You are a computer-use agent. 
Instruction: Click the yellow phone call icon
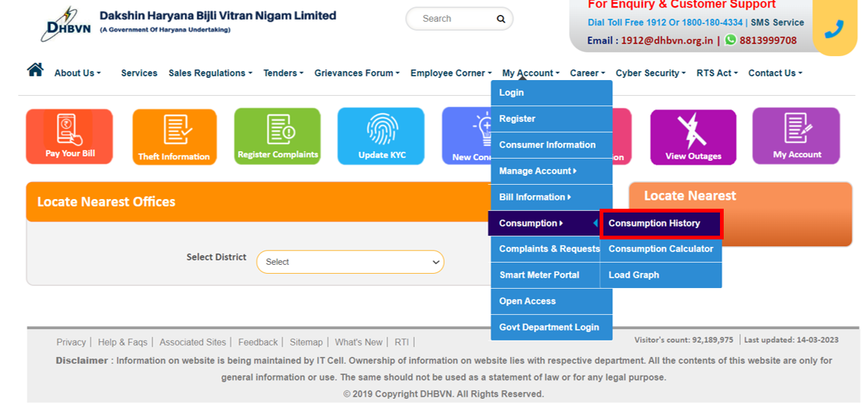coord(834,29)
